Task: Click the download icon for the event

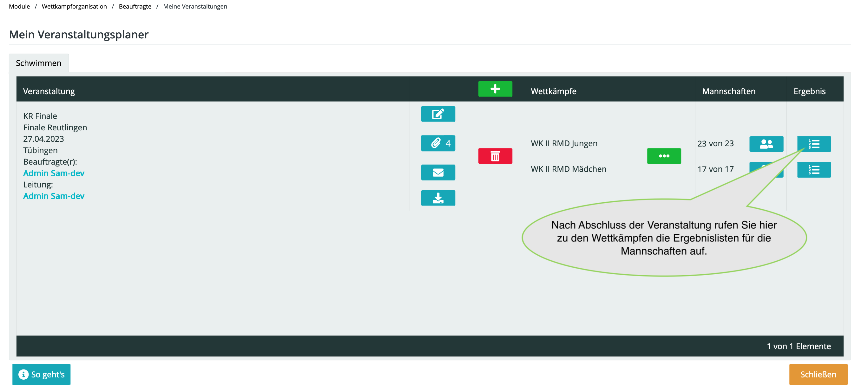Action: tap(438, 198)
